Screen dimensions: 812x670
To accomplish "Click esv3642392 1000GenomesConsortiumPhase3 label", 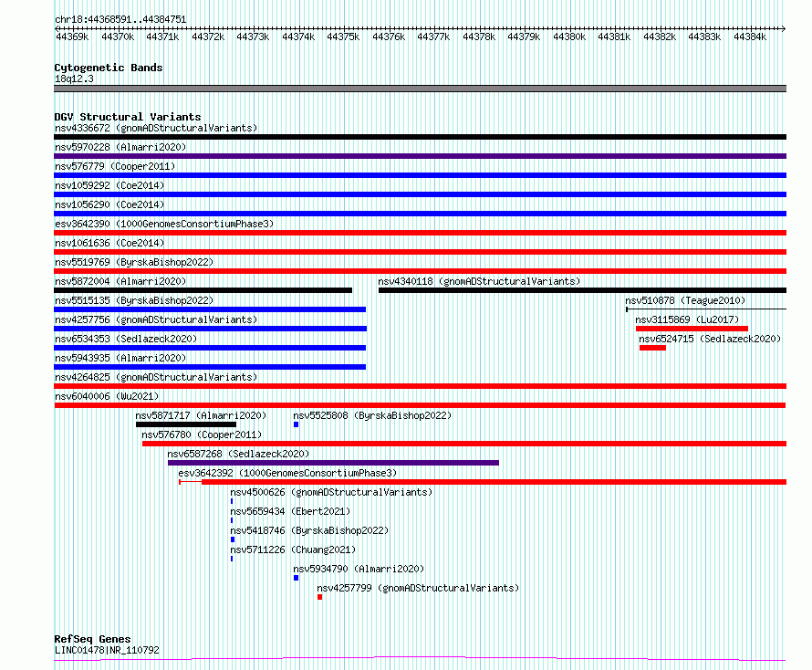I will coord(287,473).
